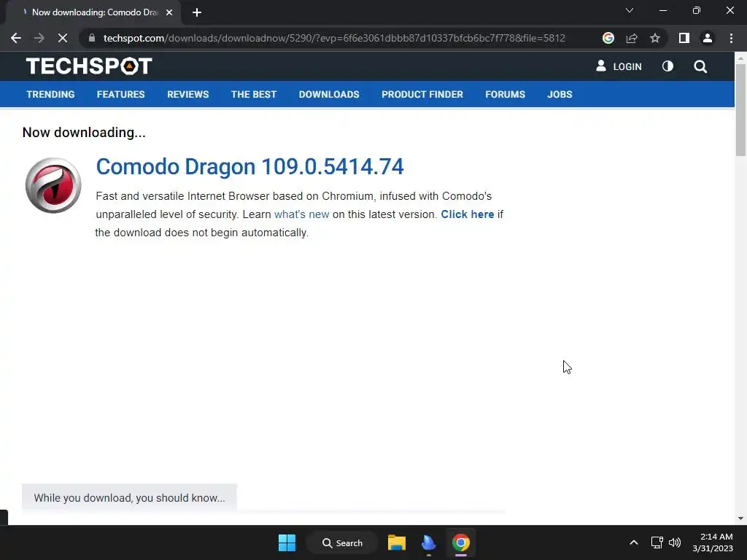Image resolution: width=747 pixels, height=560 pixels.
Task: Open volume control tray icon
Action: pyautogui.click(x=675, y=542)
